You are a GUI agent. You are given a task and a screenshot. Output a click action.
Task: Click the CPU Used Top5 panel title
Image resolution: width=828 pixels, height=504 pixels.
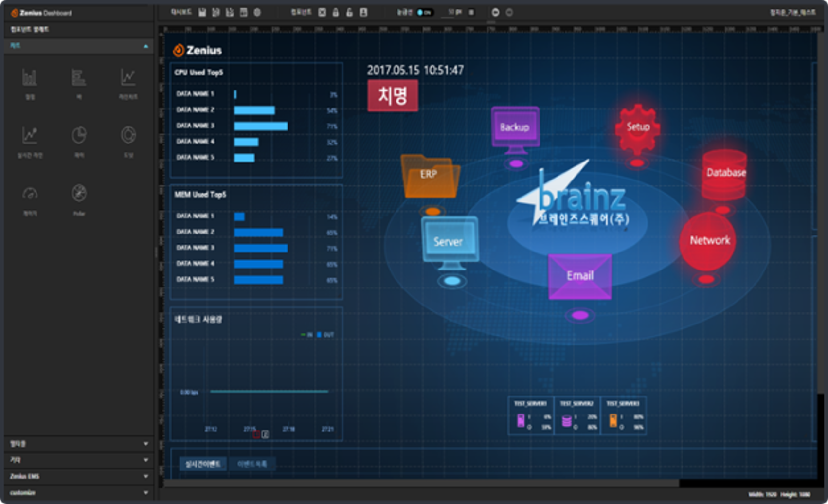pos(198,72)
